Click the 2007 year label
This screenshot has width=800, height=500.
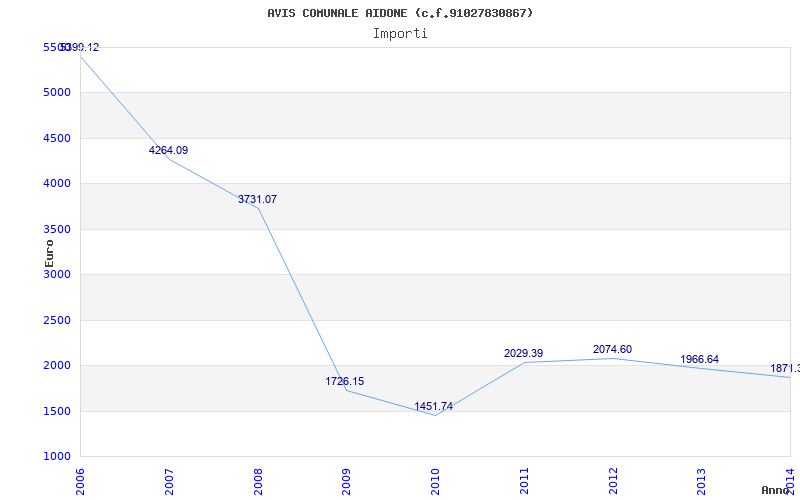tap(169, 482)
